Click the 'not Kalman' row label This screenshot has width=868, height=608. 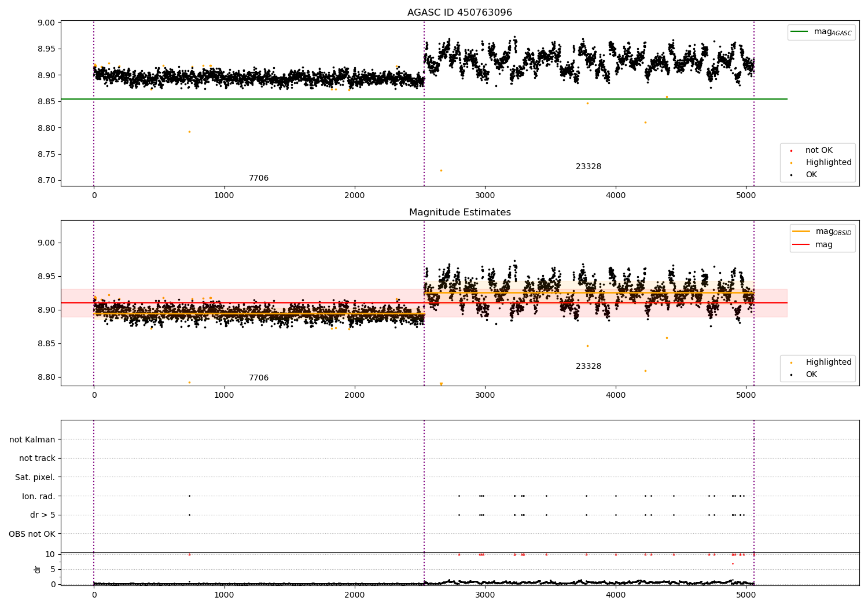point(32,440)
